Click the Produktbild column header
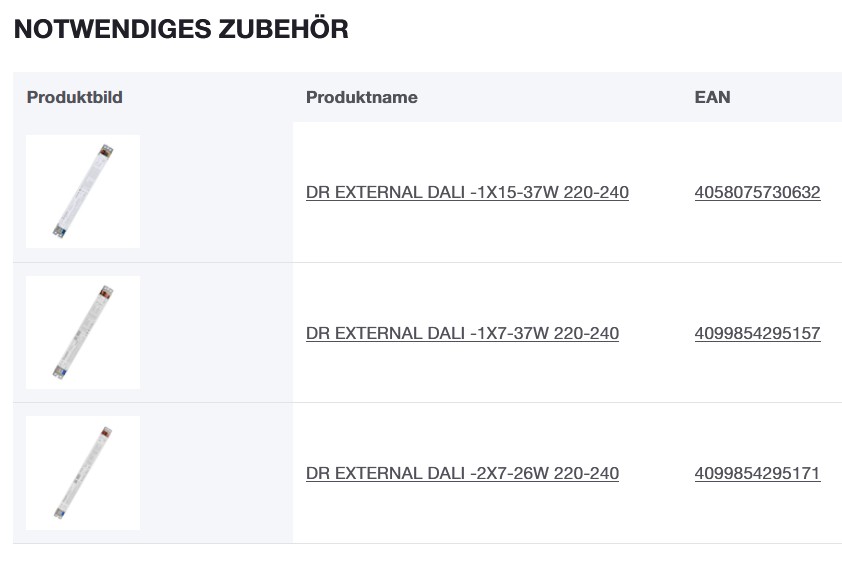 (74, 97)
